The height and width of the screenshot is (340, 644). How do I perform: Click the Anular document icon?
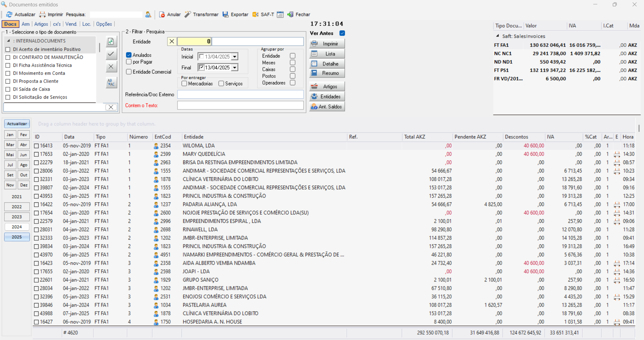[162, 14]
